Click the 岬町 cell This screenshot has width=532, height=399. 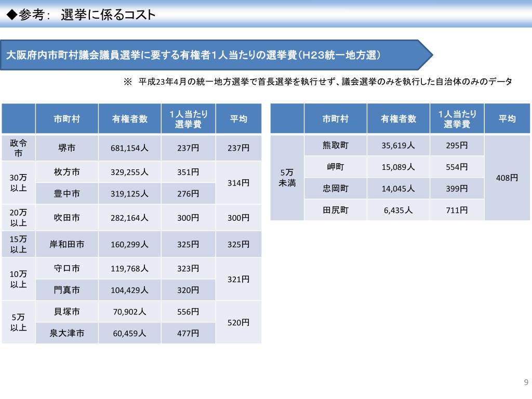click(336, 167)
